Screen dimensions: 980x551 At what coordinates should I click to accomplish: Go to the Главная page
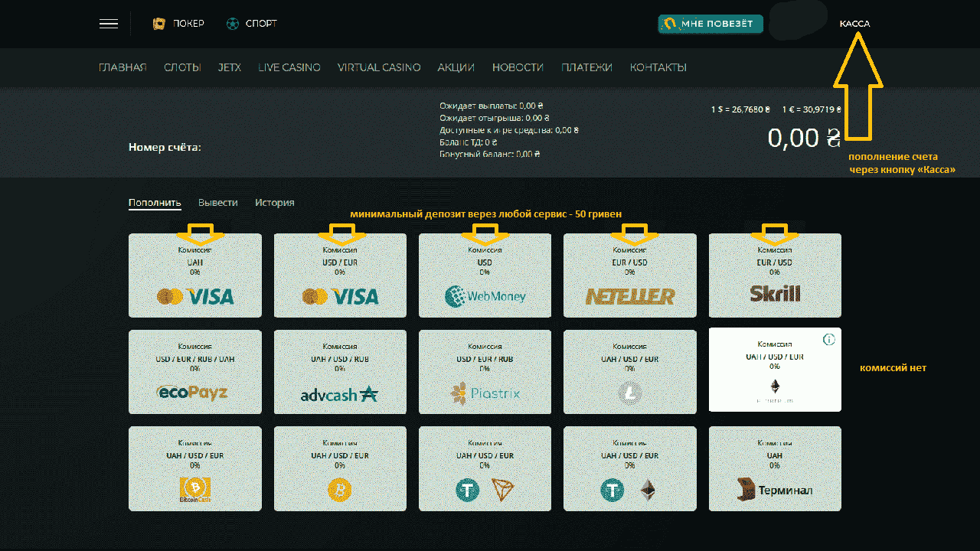pos(122,67)
